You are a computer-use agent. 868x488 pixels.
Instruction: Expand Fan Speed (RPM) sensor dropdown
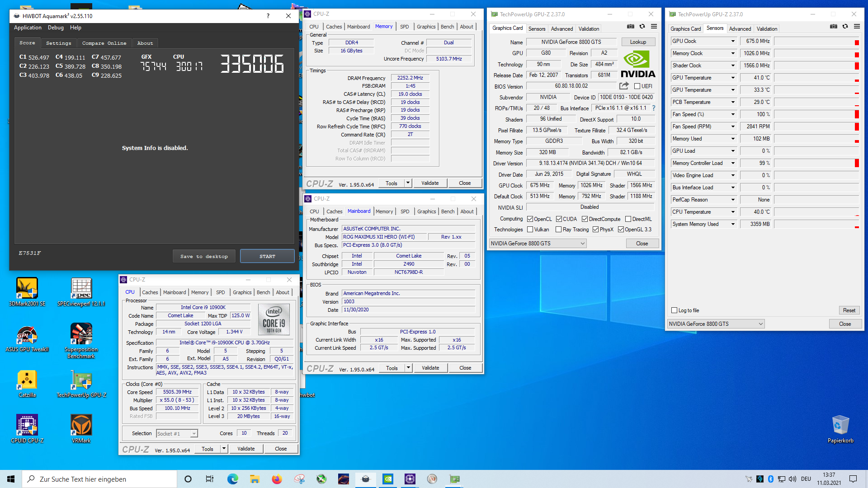733,127
